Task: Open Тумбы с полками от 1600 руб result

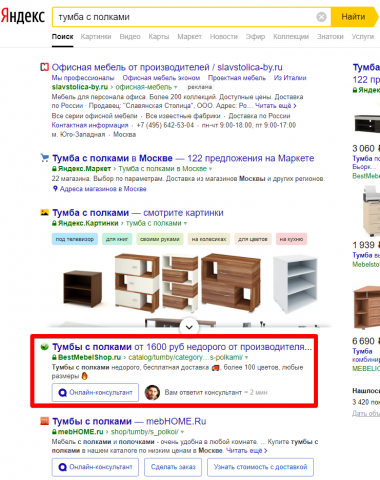Action: click(x=182, y=347)
